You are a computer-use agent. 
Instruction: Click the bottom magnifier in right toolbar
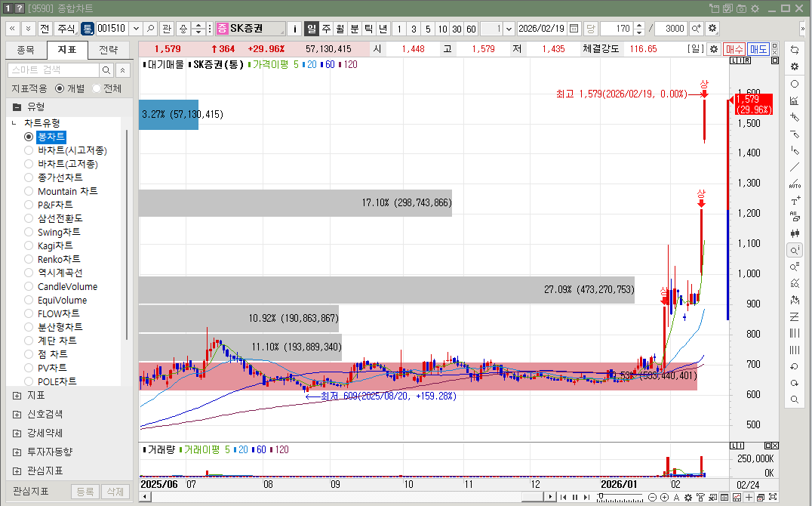[x=795, y=400]
